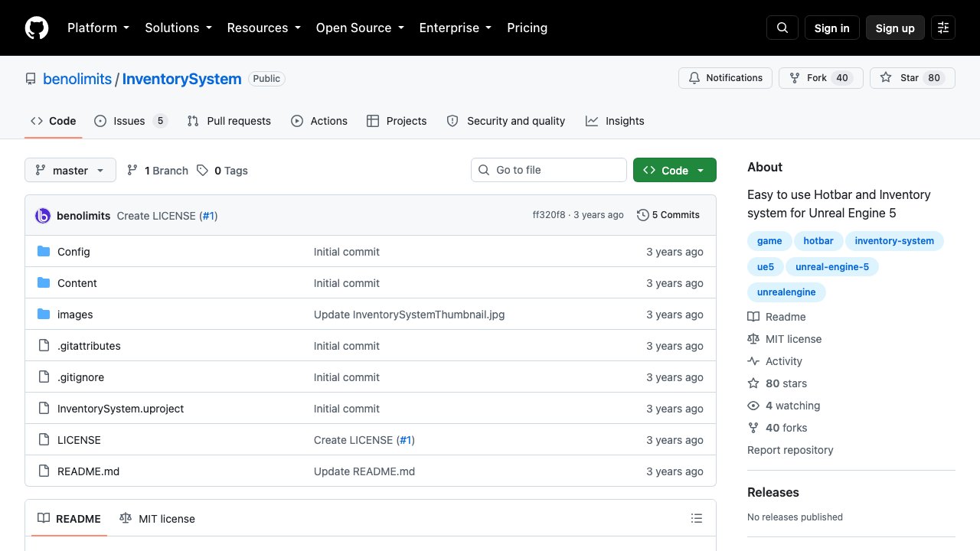Click the scale icon beside MIT license
980x551 pixels.
click(x=753, y=339)
